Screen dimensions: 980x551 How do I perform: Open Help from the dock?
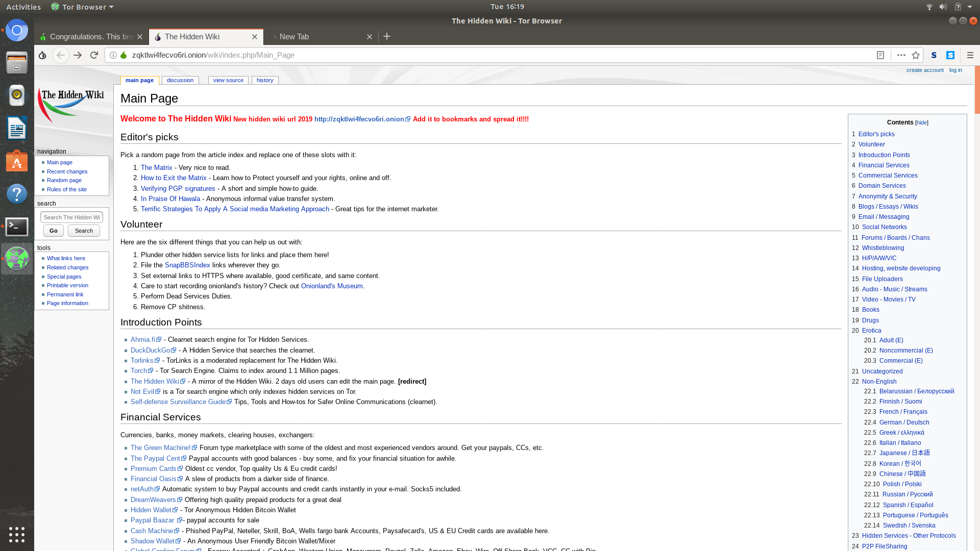coord(17,194)
